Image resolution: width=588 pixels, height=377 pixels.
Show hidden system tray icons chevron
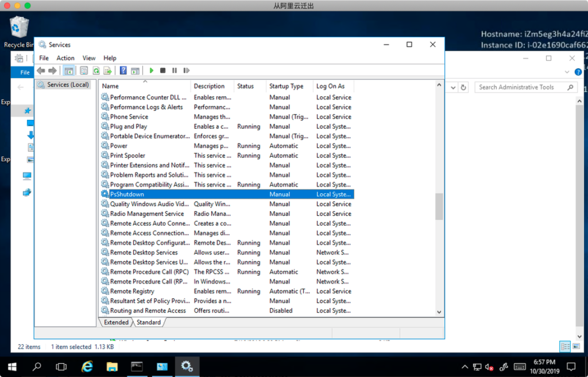[x=465, y=367]
